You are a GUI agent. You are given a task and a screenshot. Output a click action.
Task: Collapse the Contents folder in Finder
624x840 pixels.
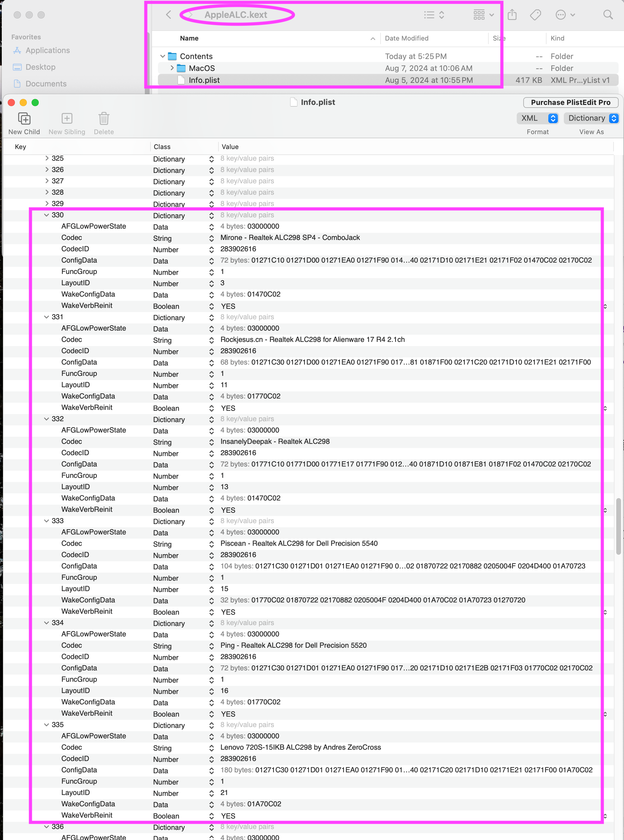point(162,56)
